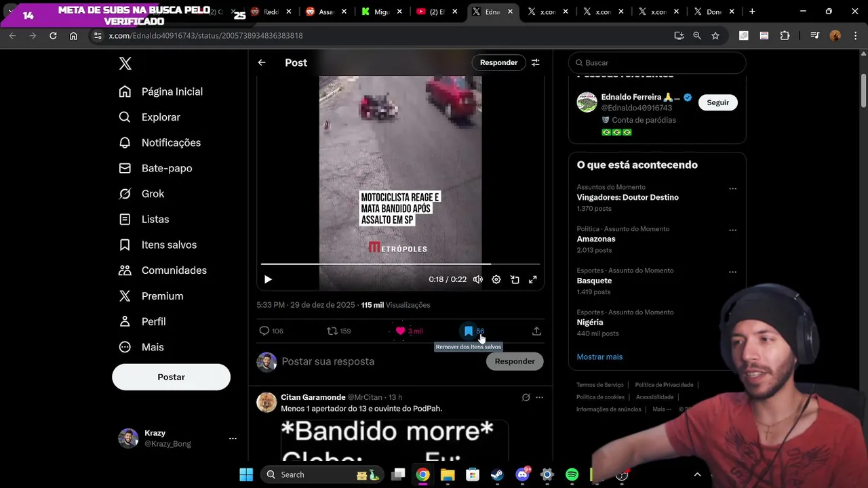Open Bate-papo messages

[155, 168]
